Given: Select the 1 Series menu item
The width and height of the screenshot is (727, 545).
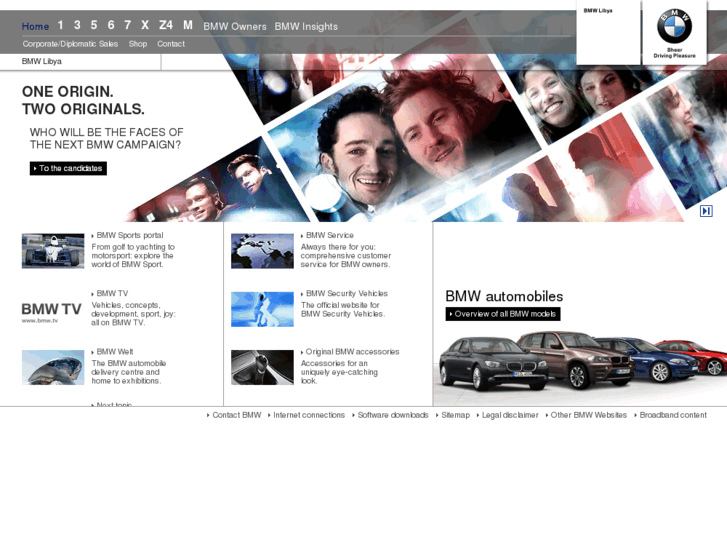Looking at the screenshot, I should 60,25.
